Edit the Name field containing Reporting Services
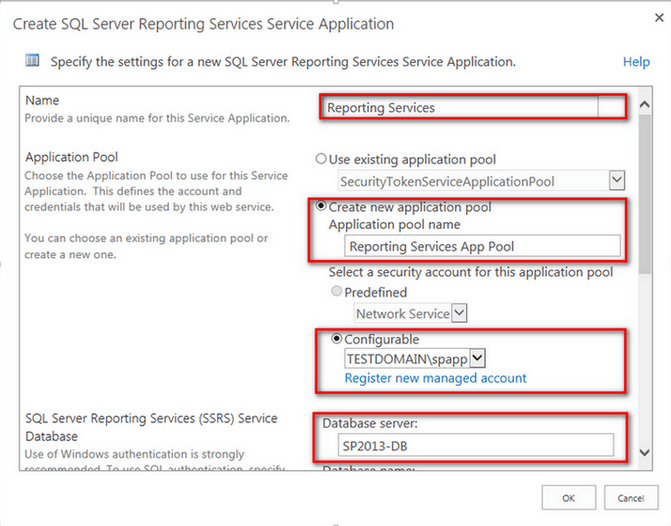This screenshot has width=671, height=526. 462,107
